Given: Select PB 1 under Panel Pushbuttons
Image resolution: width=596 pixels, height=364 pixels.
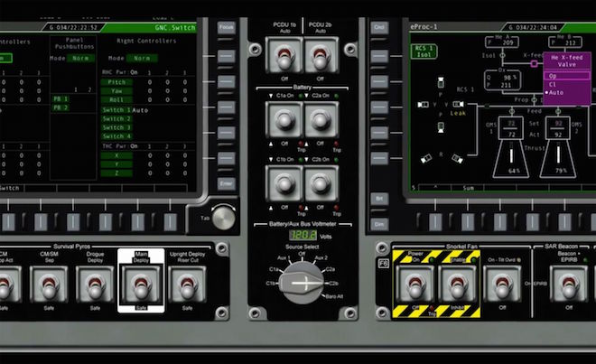Looking at the screenshot, I should click(61, 98).
